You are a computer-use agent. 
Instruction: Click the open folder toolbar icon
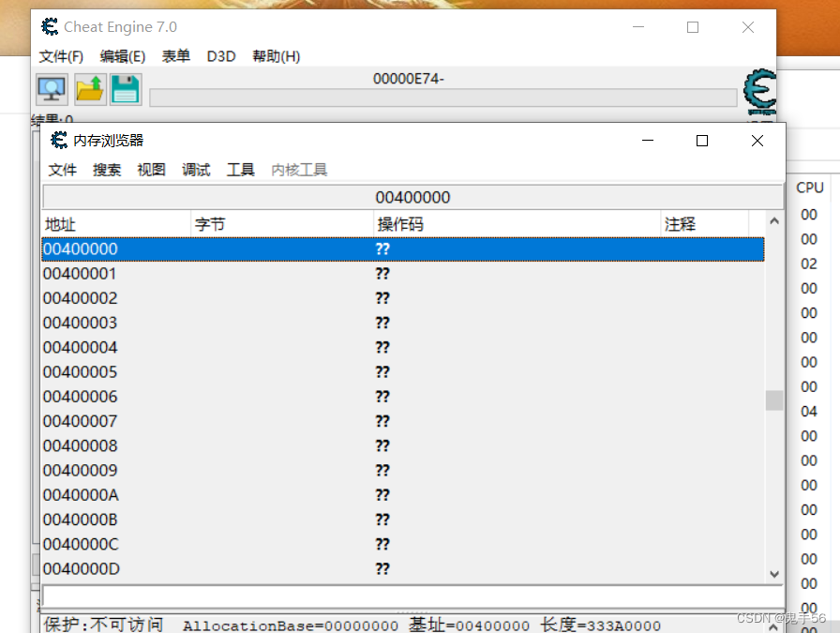pyautogui.click(x=89, y=89)
